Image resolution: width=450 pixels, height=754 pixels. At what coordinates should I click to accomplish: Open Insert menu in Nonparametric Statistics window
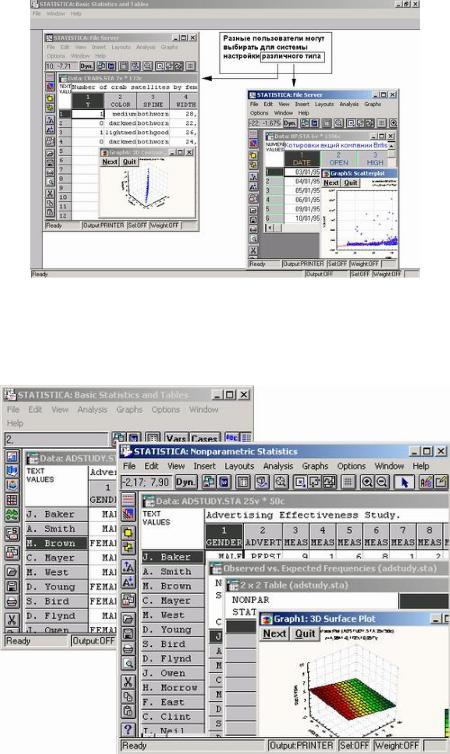coord(204,466)
